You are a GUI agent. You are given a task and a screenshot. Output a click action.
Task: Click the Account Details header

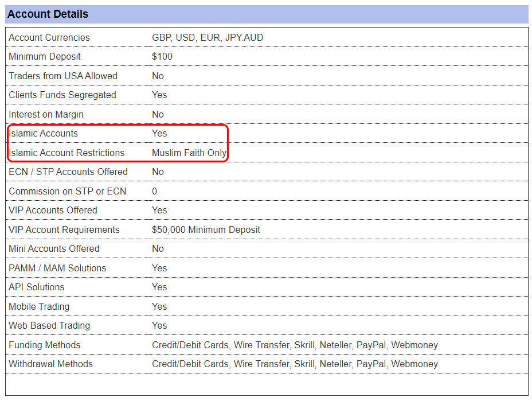48,14
